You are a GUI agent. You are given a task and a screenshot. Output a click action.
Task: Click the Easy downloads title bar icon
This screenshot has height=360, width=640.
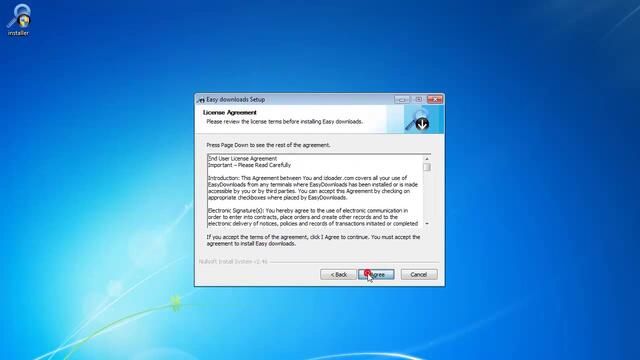(201, 100)
